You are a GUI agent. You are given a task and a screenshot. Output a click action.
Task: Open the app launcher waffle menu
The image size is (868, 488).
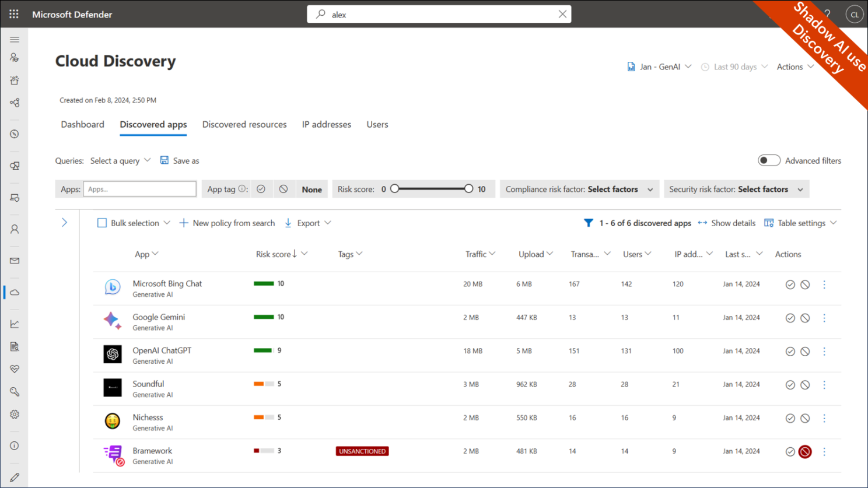pyautogui.click(x=13, y=14)
